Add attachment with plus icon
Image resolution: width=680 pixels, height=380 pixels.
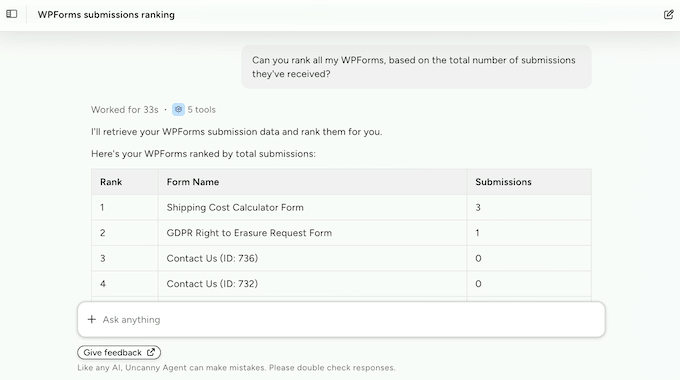(x=92, y=320)
